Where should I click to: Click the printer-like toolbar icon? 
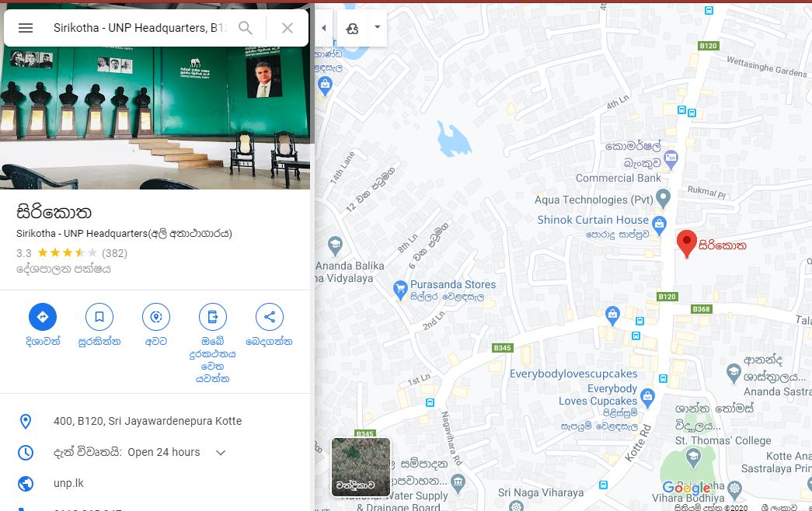click(x=352, y=29)
